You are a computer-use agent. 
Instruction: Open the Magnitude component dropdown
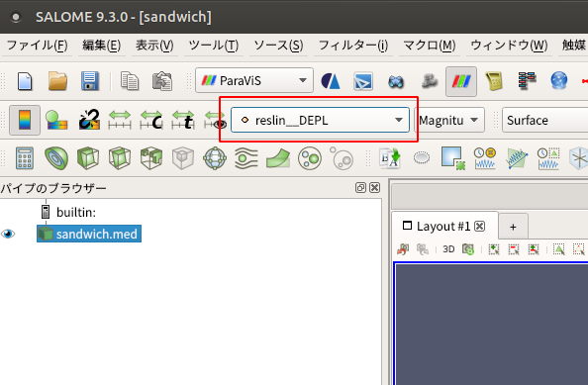(x=449, y=120)
